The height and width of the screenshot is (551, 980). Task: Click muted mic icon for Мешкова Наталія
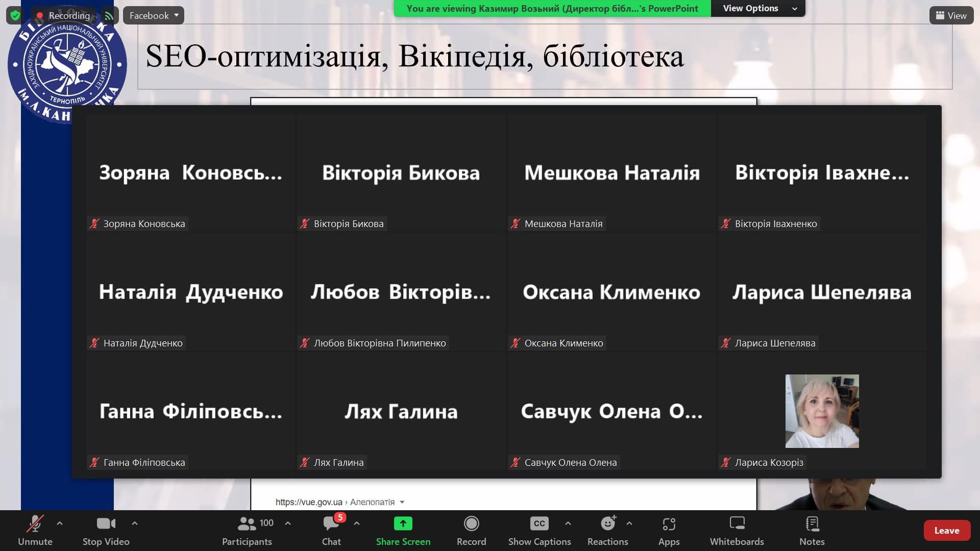(516, 223)
